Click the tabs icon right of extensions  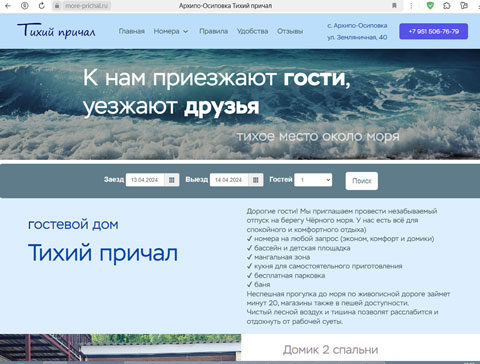(x=464, y=6)
